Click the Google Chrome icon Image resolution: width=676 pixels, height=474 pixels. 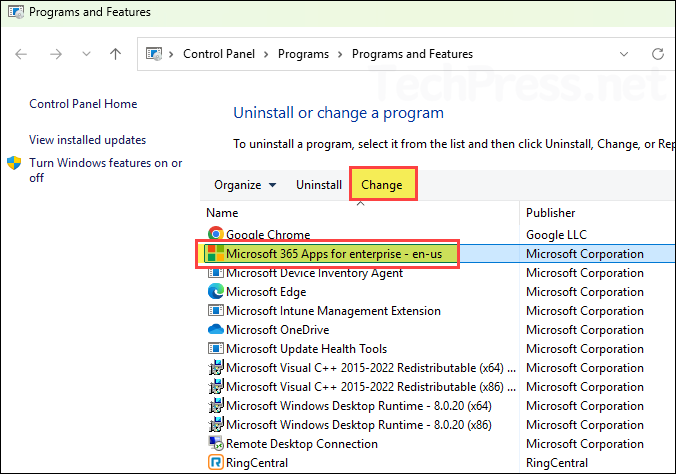216,234
